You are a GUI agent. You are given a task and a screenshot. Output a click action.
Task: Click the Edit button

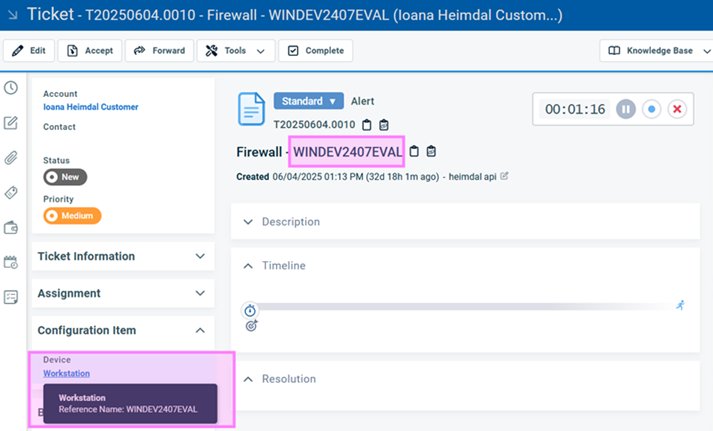click(x=29, y=50)
